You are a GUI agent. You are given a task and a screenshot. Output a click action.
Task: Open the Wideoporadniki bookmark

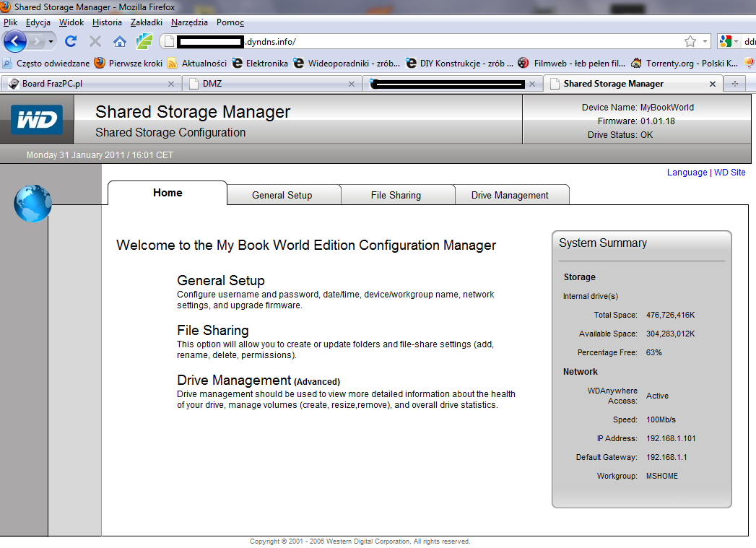tap(347, 63)
